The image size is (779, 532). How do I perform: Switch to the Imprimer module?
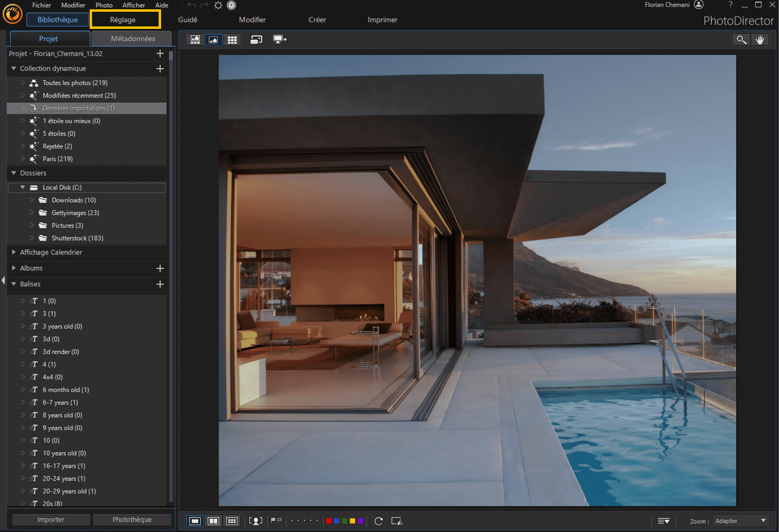coord(382,20)
